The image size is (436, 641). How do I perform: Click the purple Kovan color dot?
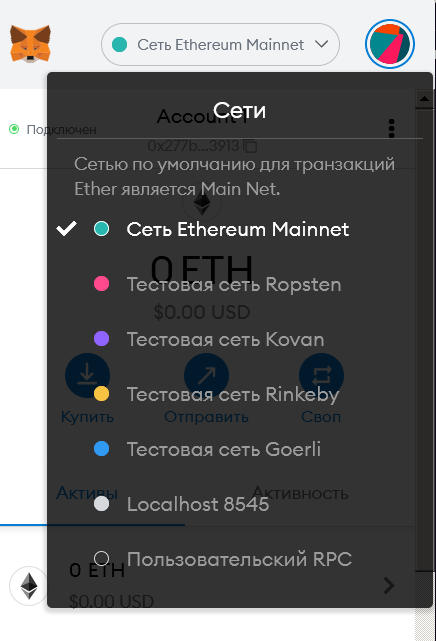101,338
